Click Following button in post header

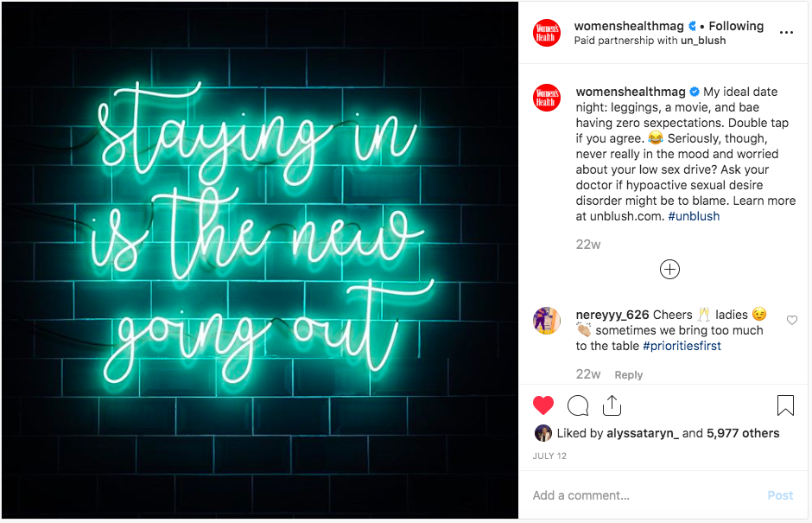click(736, 26)
